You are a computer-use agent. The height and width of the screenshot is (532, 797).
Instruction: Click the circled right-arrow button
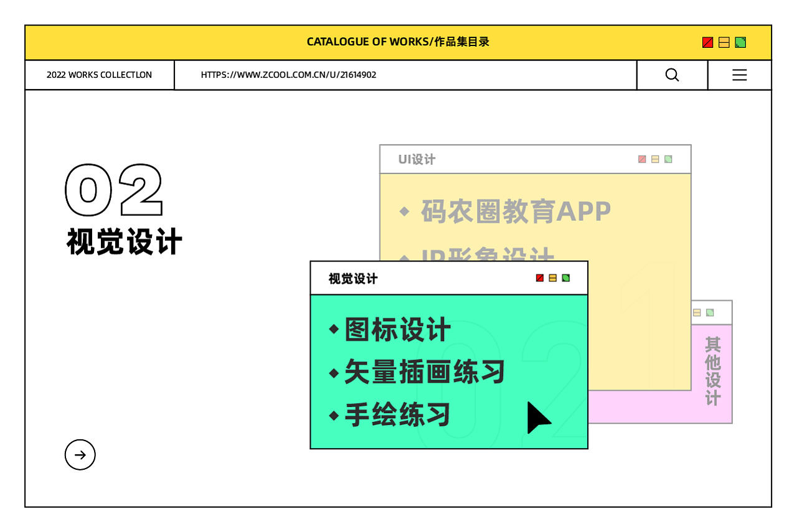pyautogui.click(x=80, y=455)
